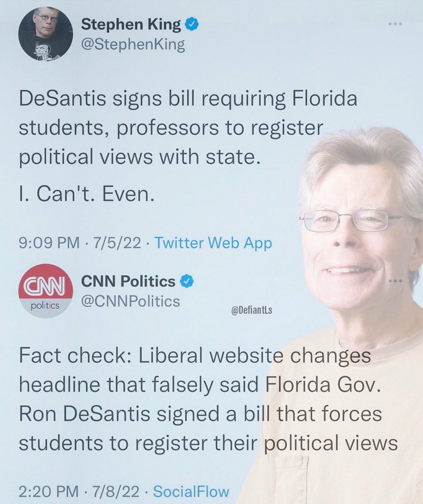Click the "I. Can't. Even." tweet line
The width and height of the screenshot is (423, 504).
pyautogui.click(x=87, y=194)
